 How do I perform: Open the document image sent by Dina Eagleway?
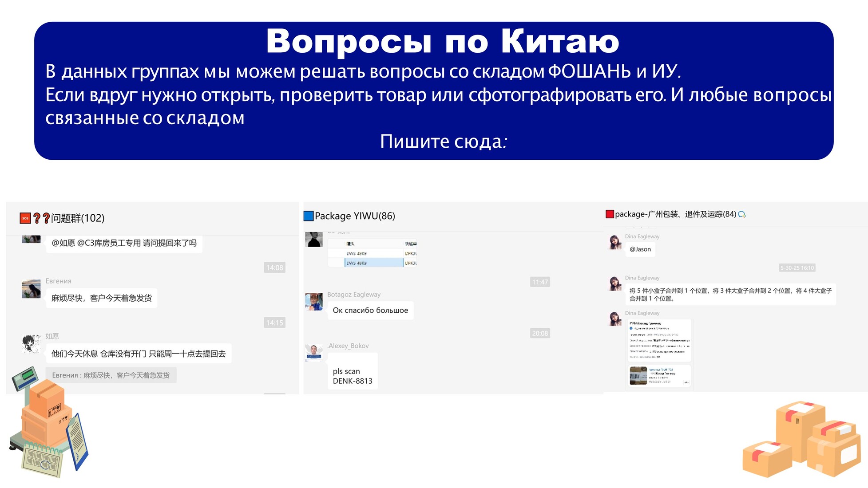click(659, 340)
